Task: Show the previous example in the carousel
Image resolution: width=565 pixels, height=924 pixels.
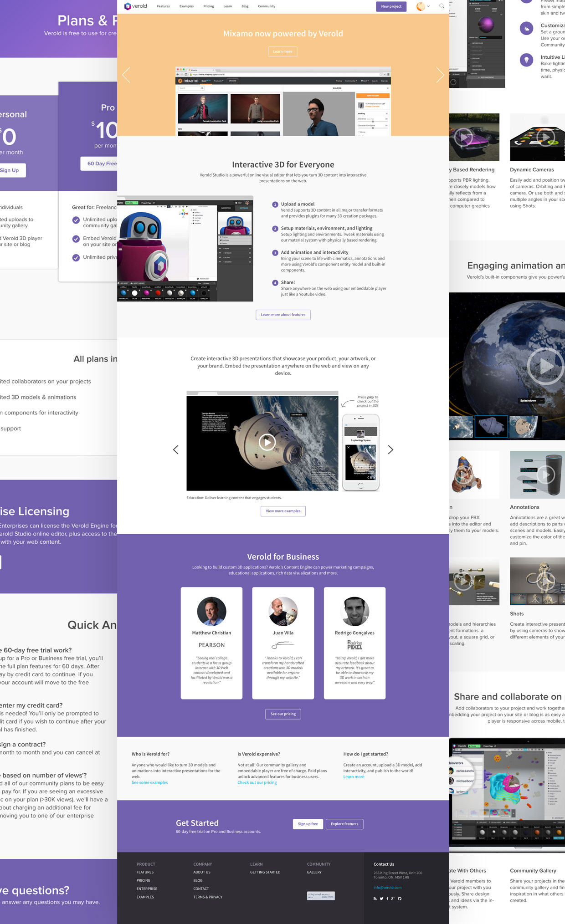Action: click(176, 449)
